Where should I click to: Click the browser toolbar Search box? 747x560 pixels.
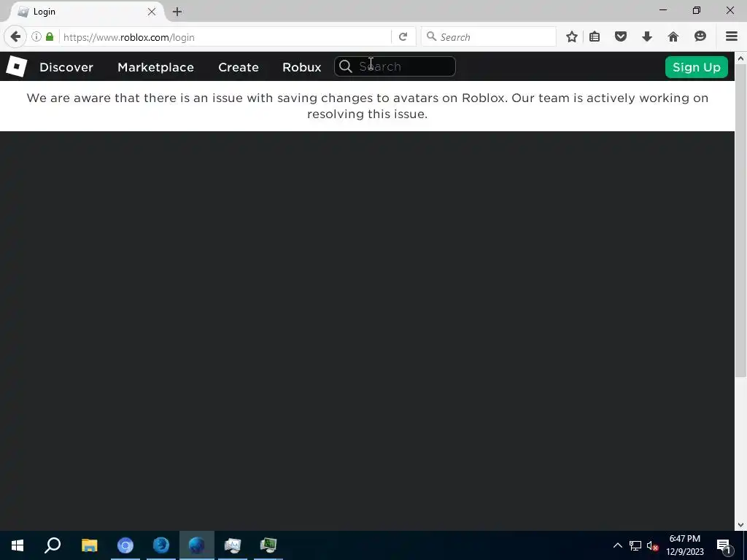tap(488, 36)
